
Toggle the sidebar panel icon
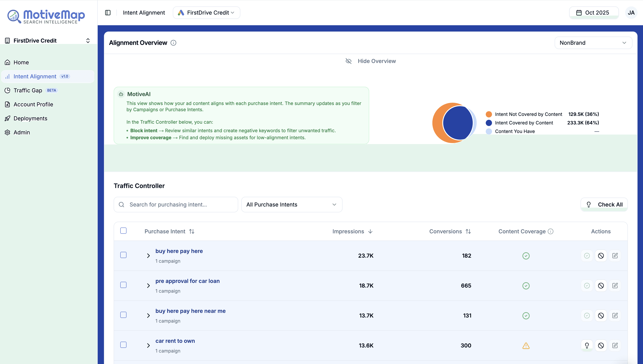pyautogui.click(x=108, y=13)
